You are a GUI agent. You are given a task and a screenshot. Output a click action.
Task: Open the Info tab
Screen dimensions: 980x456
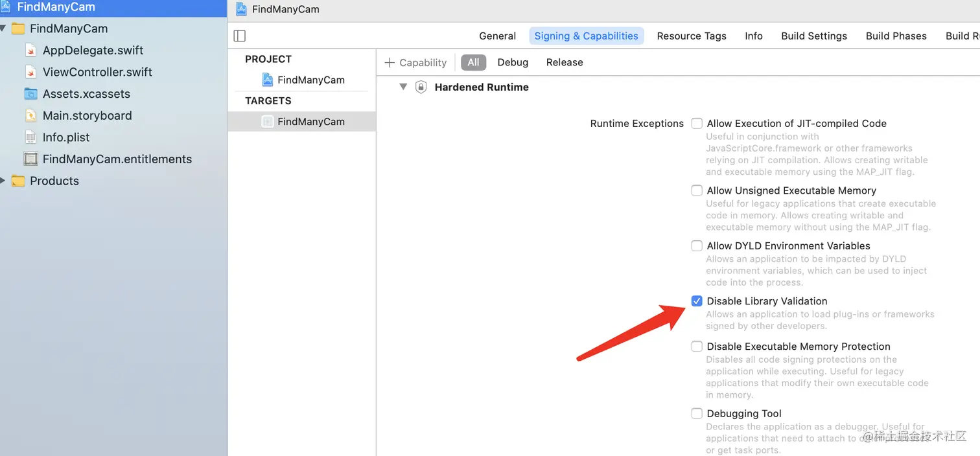pyautogui.click(x=754, y=36)
